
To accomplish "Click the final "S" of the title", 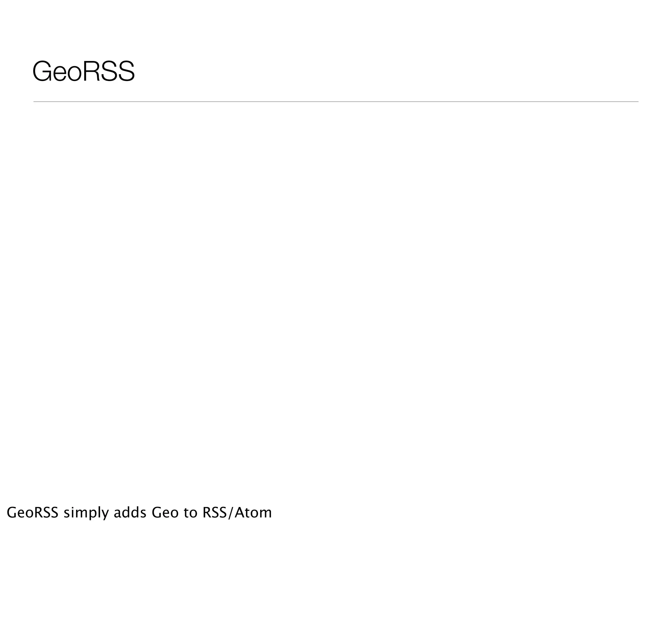I will point(126,71).
